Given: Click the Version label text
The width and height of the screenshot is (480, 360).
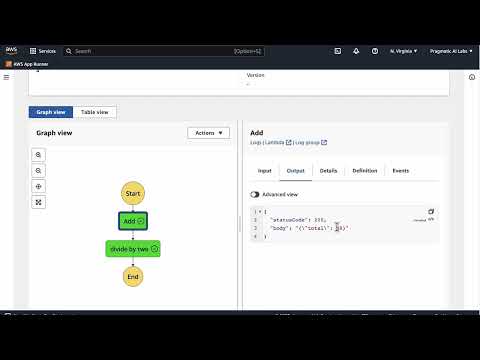Looking at the screenshot, I should point(255,75).
